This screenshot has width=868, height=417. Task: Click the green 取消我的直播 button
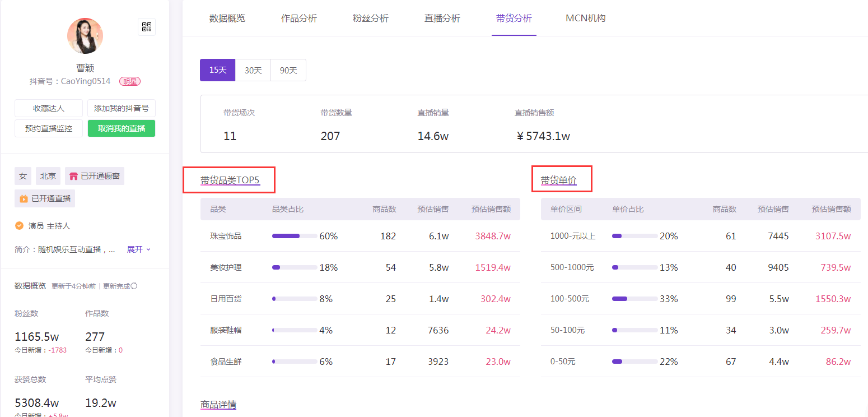point(122,128)
